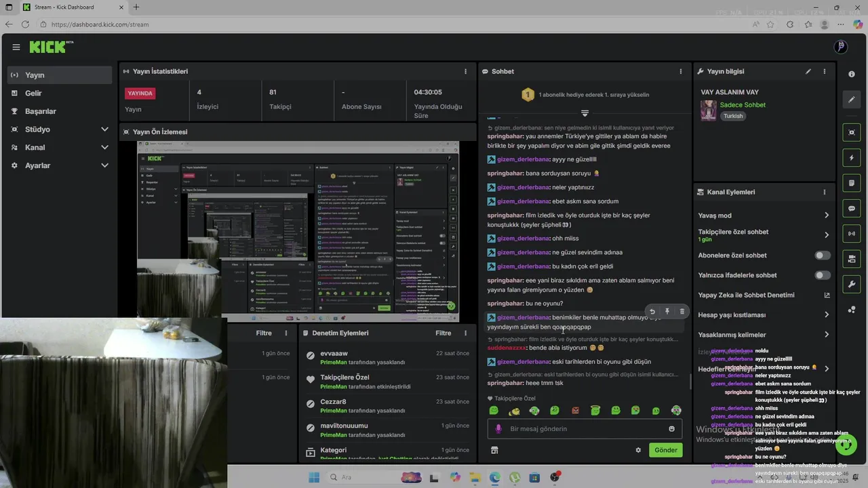Click the stream preview thumbnail

(x=298, y=231)
